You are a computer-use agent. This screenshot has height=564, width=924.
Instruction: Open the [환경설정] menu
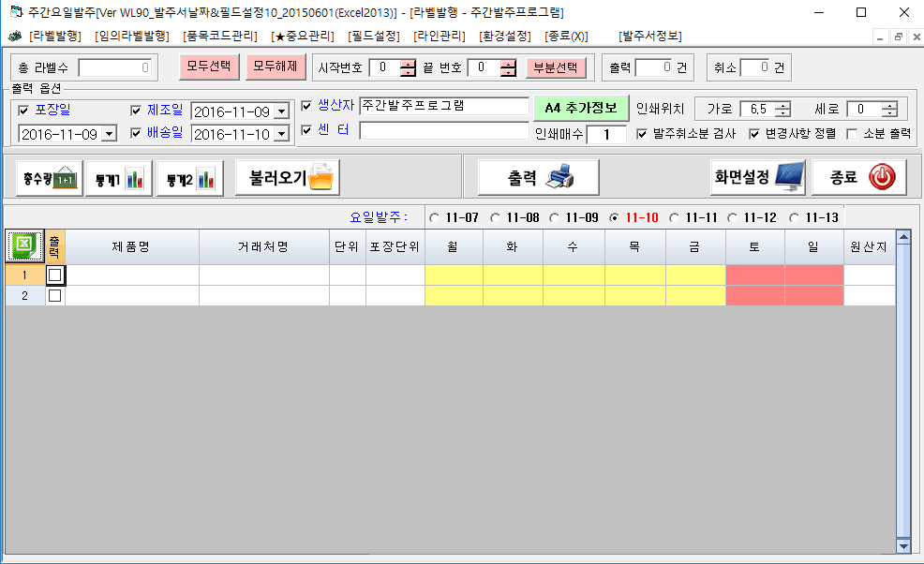click(504, 36)
